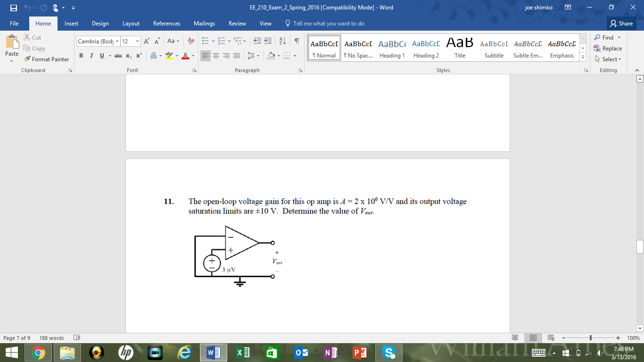The height and width of the screenshot is (362, 644).
Task: Toggle paragraph marks with Show/Hide button
Action: point(296,41)
